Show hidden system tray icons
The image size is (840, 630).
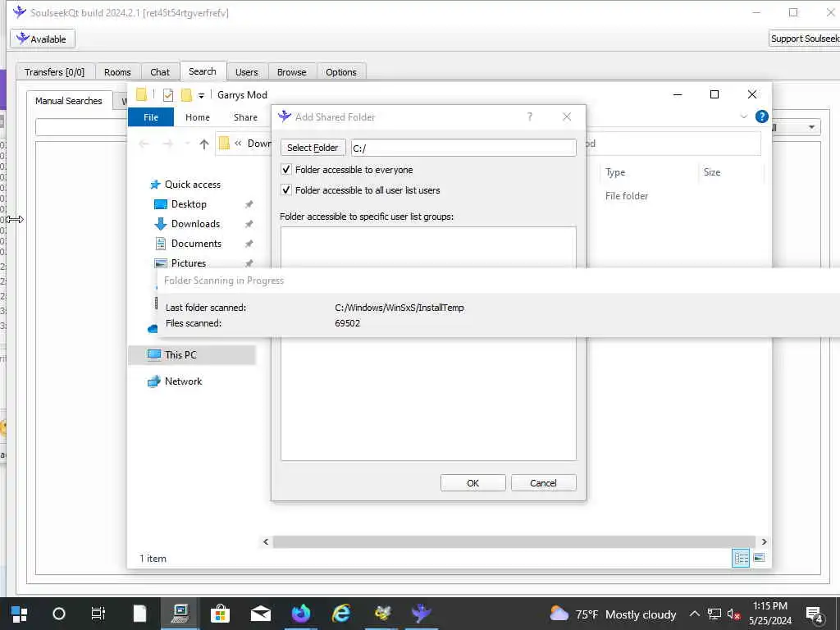(x=694, y=614)
